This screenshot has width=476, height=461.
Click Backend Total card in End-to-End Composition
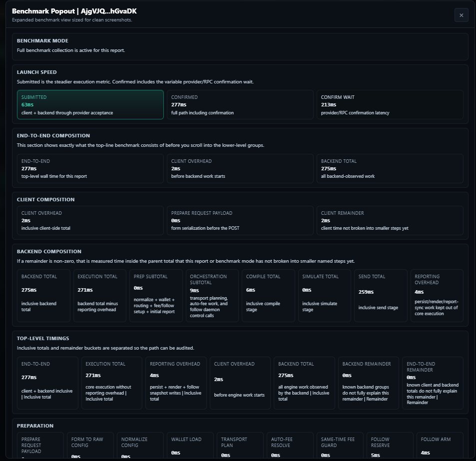tap(390, 168)
